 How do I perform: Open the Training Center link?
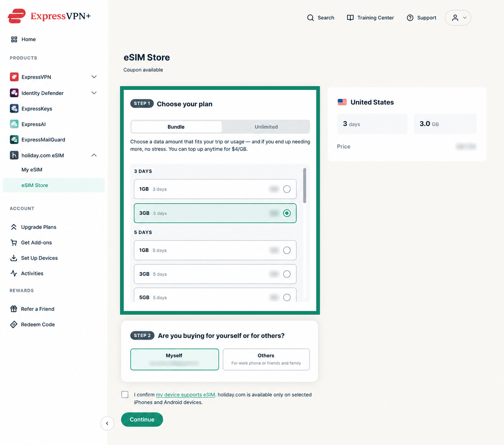[376, 18]
